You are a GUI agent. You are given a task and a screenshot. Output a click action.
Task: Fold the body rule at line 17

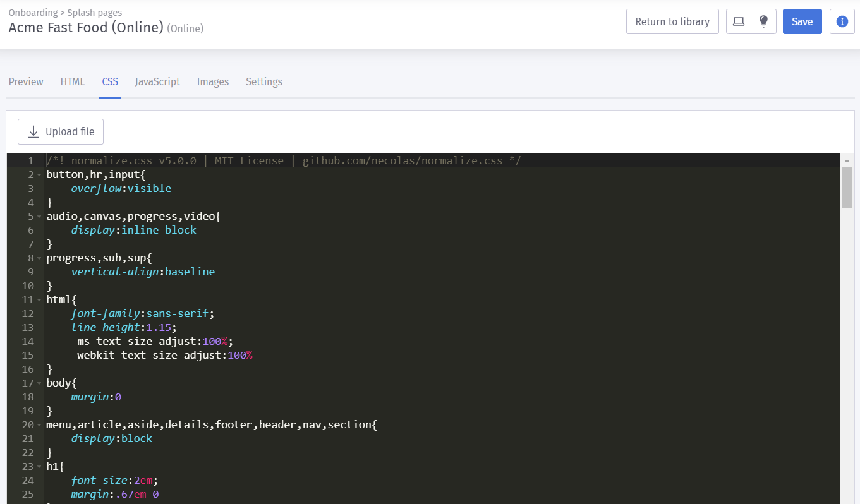point(39,383)
